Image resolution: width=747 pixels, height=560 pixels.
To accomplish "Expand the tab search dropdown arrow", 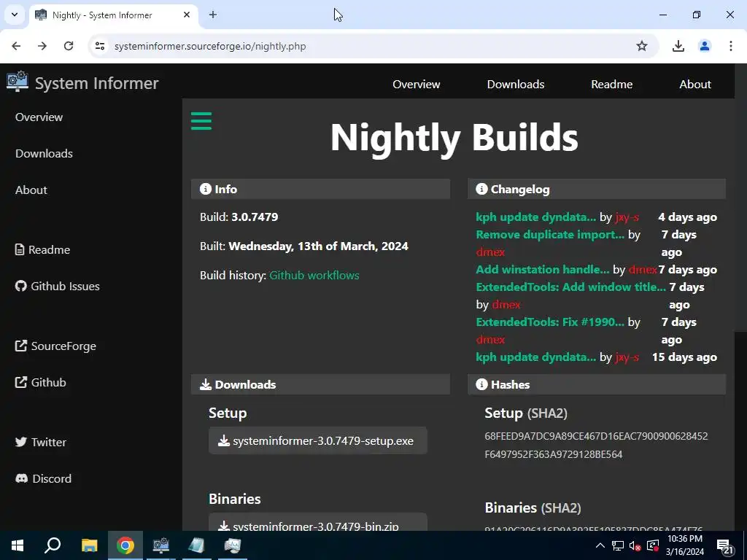I will pyautogui.click(x=15, y=15).
